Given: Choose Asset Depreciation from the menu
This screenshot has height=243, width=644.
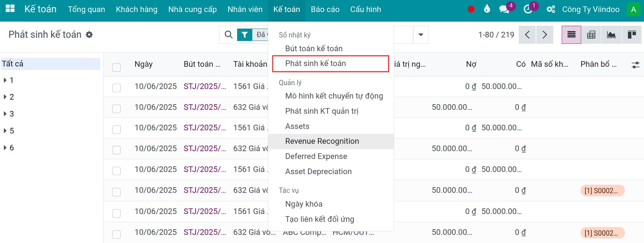Looking at the screenshot, I should [x=331, y=171].
